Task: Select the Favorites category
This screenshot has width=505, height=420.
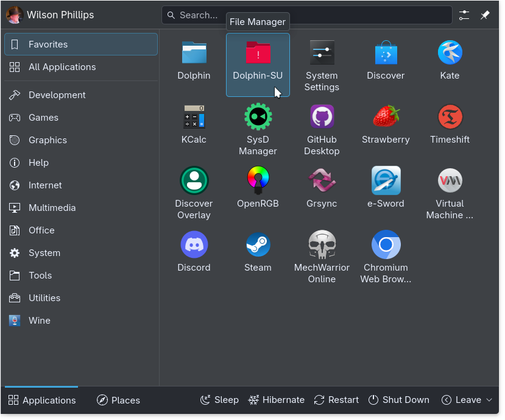Action: (x=81, y=44)
